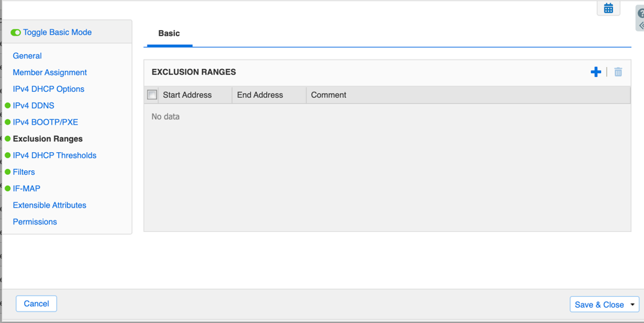The height and width of the screenshot is (323, 644).
Task: Click the delete trash icon
Action: (618, 72)
